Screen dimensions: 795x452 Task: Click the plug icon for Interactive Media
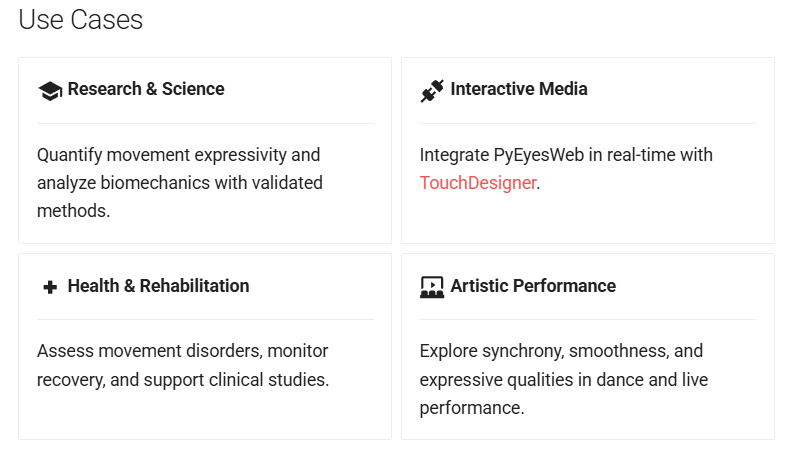coord(432,90)
